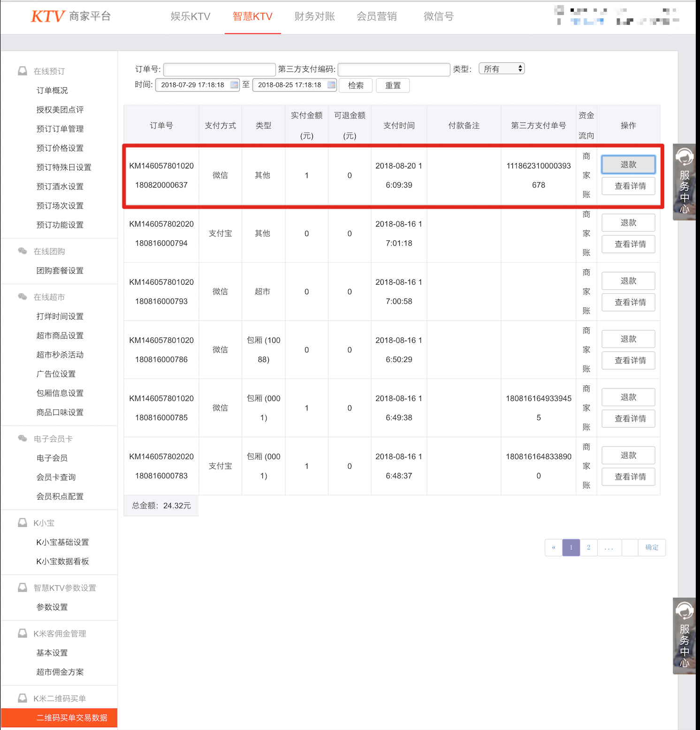Viewport: 700px width, 730px height.
Task: View details for order ending 000783
Action: (x=628, y=477)
